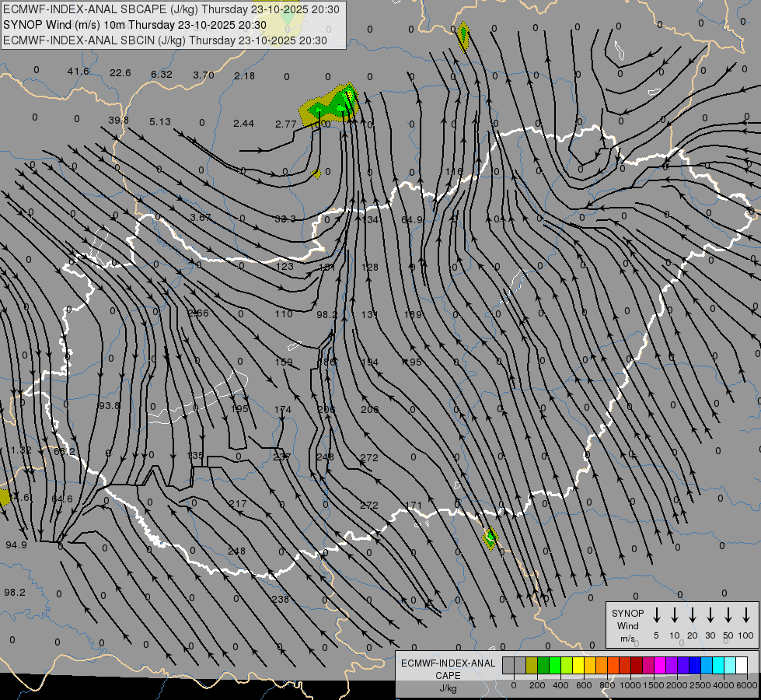761x700 pixels.
Task: Pick the bright green 400 J/kg swatch
Action: click(555, 665)
